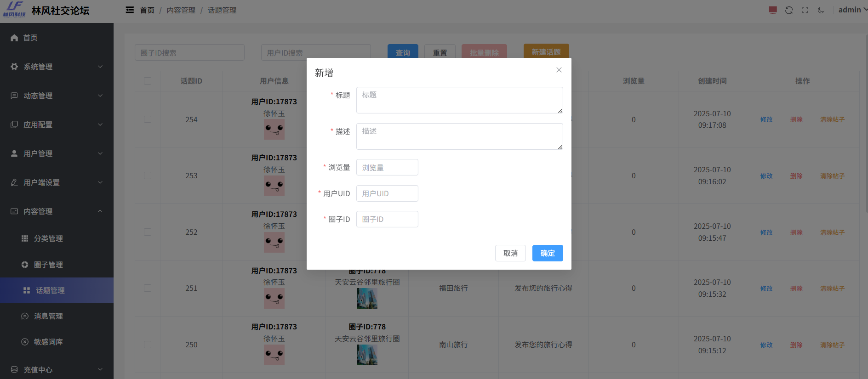Click user avatar in row 252

(274, 242)
